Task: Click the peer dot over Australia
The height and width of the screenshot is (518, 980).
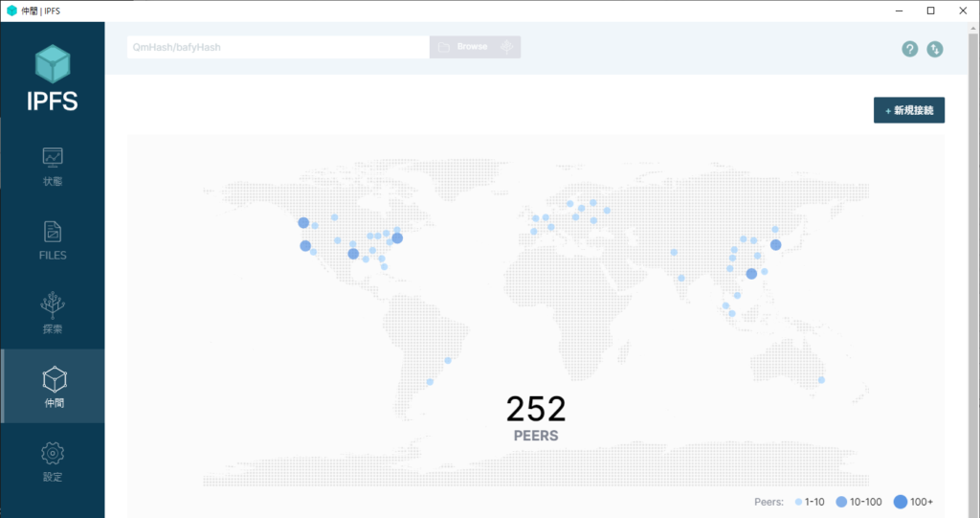Action: pos(821,380)
